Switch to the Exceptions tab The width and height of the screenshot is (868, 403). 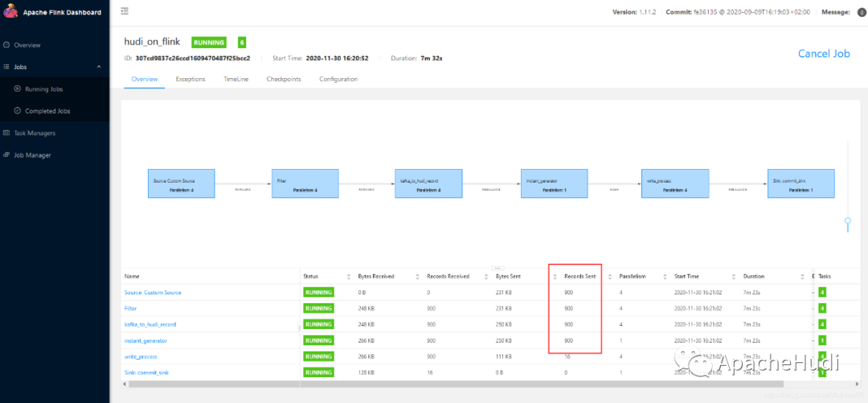[x=190, y=80]
